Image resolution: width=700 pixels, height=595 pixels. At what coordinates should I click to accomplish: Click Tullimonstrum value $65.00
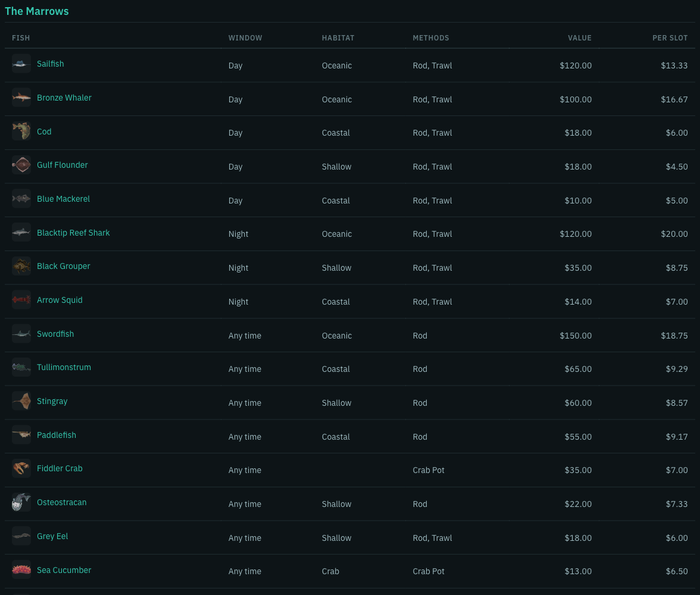578,369
